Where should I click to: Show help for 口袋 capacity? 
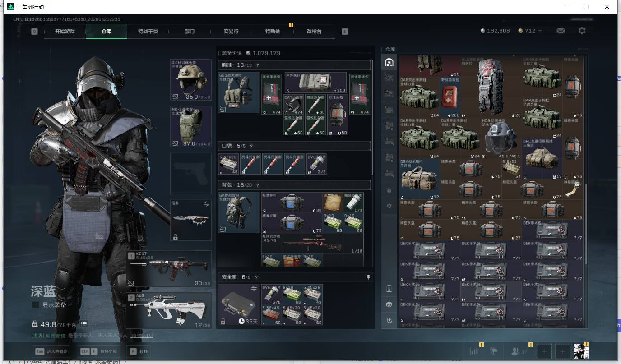(x=251, y=146)
